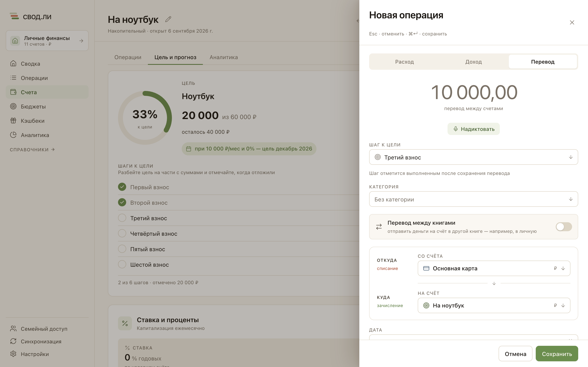Uncheck the Второй взнос step
The width and height of the screenshot is (588, 367).
pyautogui.click(x=122, y=202)
